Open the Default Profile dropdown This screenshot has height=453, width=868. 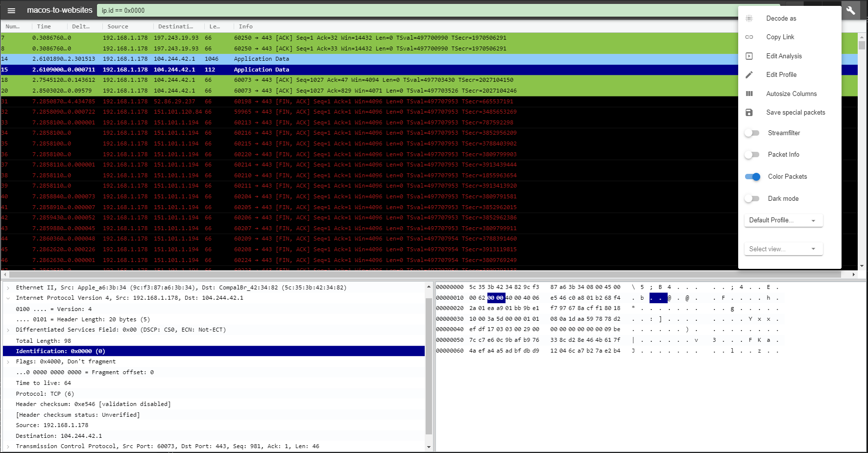coord(783,220)
